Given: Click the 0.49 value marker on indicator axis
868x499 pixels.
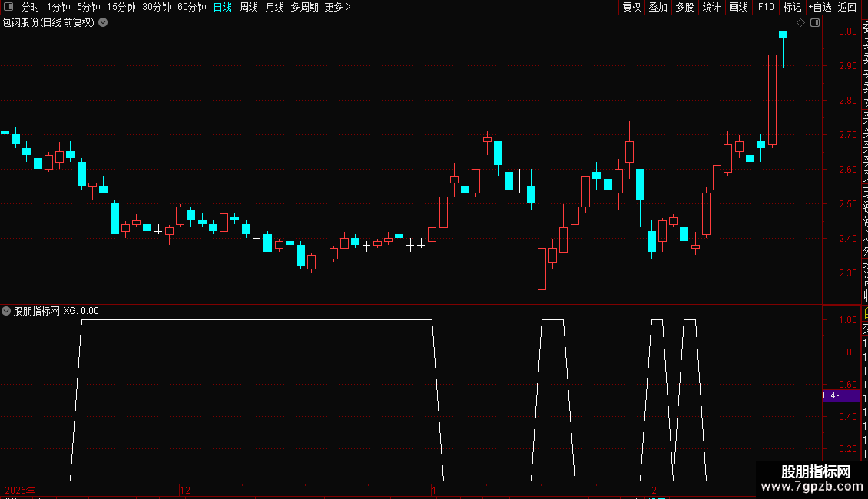Looking at the screenshot, I should [x=841, y=395].
